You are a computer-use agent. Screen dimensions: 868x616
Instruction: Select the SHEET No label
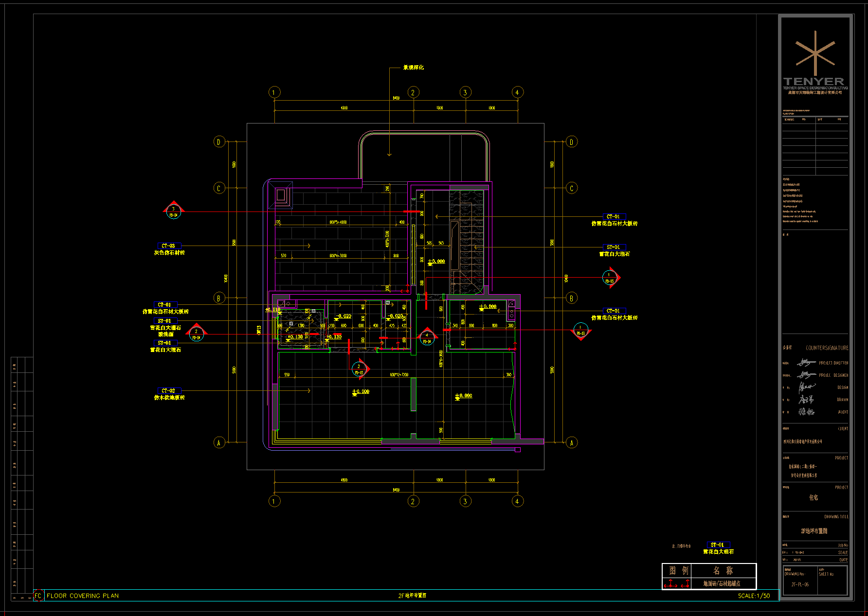(826, 574)
